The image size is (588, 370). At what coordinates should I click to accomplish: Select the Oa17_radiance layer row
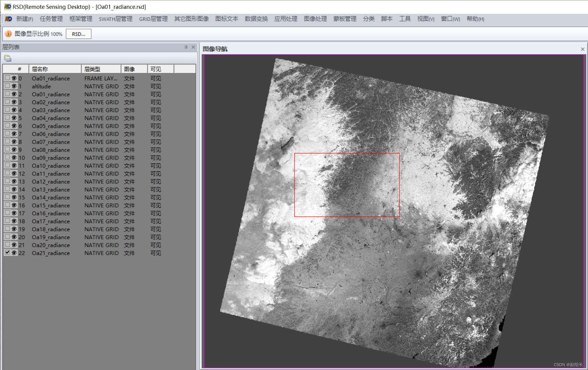(x=51, y=221)
